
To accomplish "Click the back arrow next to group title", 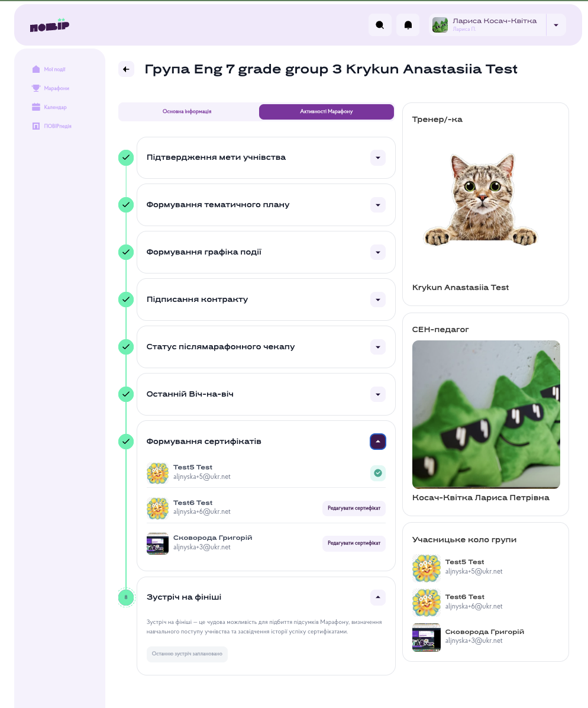I will pos(127,69).
